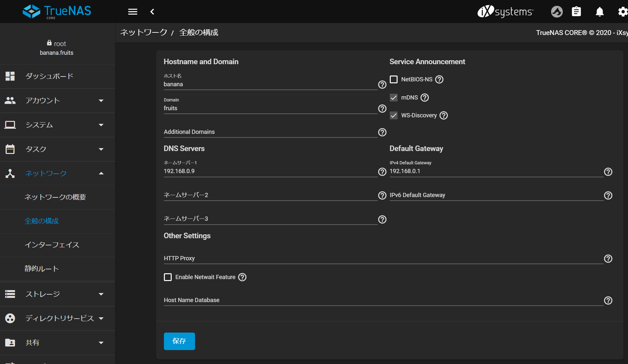Click the banana.fruits hostname text
The width and height of the screenshot is (628, 364).
[56, 53]
